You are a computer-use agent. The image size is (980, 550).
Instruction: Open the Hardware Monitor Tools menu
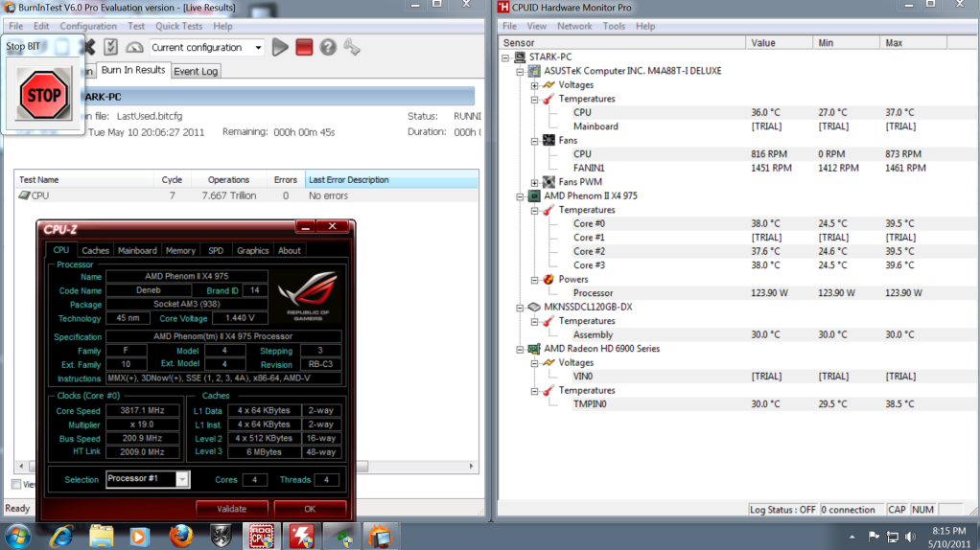[614, 26]
